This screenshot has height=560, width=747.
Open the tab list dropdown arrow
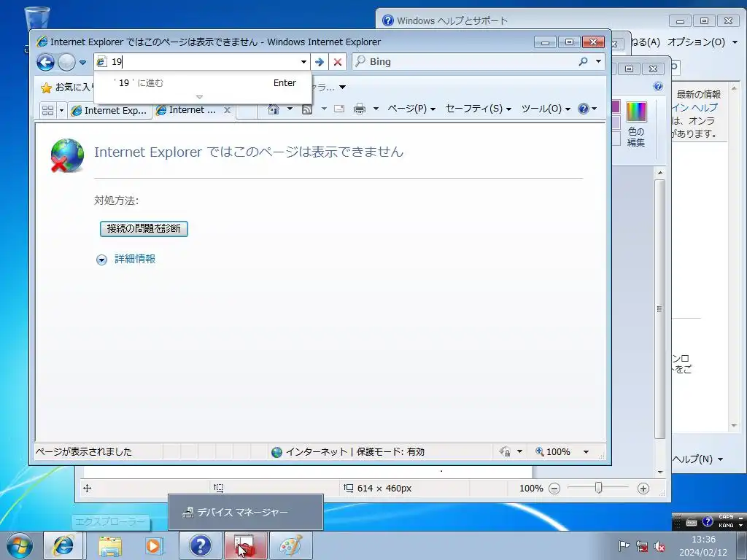click(x=61, y=111)
